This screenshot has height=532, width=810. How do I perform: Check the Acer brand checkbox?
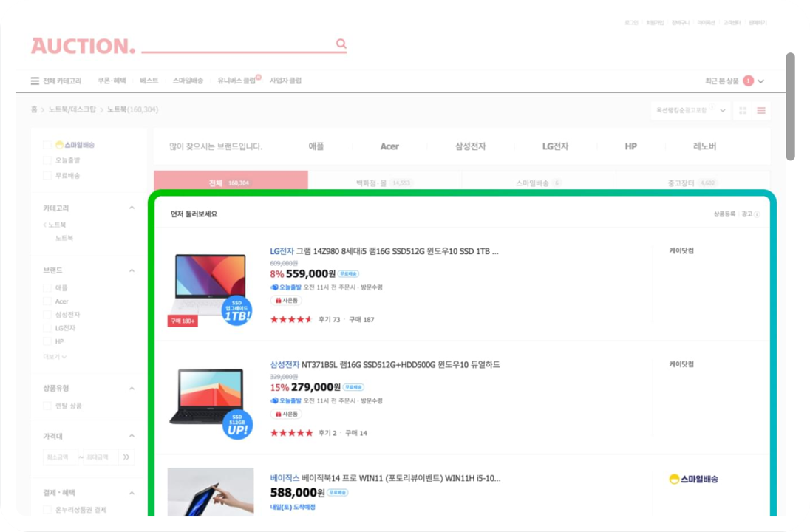coord(47,301)
